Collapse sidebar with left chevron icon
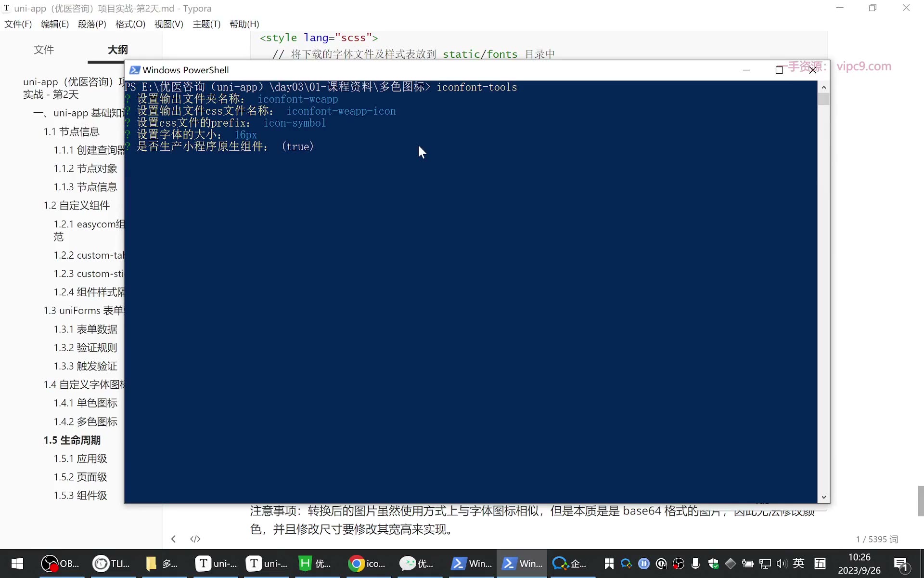924x578 pixels. [x=173, y=539]
